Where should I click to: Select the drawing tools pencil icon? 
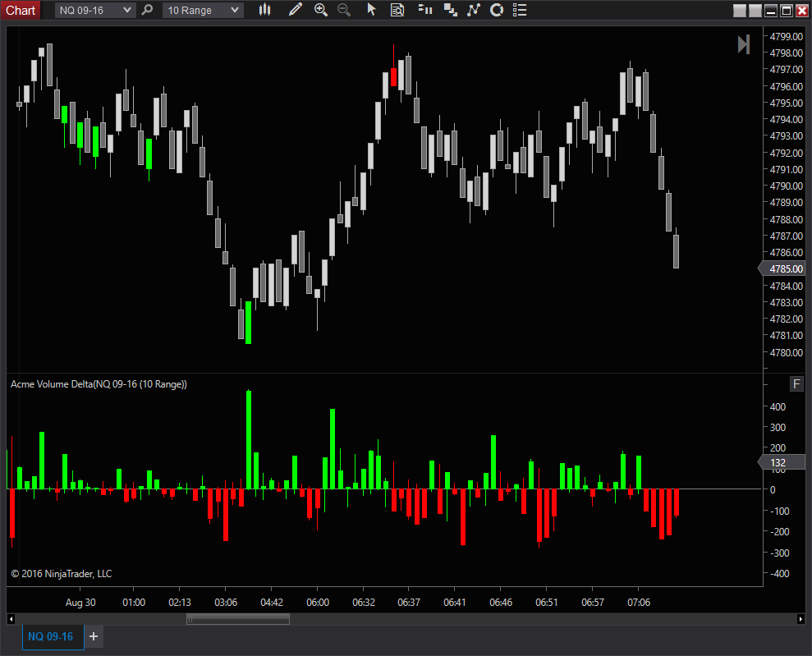pos(296,10)
